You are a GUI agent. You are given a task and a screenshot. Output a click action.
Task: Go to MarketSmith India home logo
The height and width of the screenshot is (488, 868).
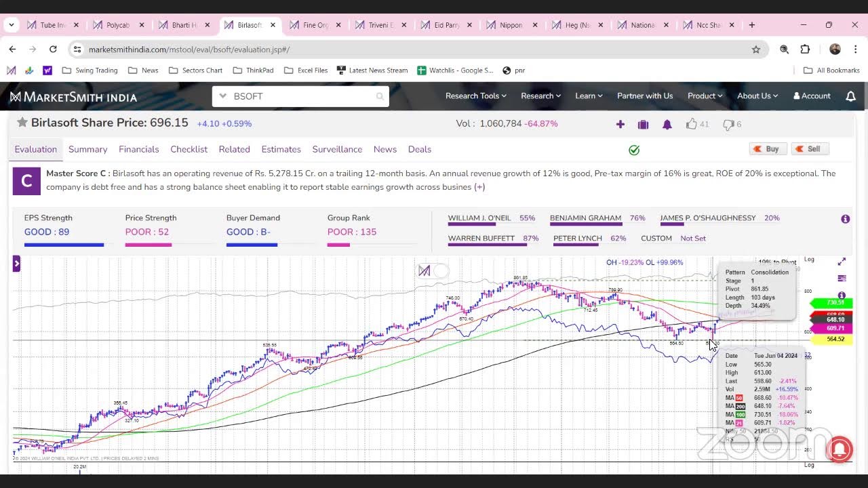[x=73, y=97]
